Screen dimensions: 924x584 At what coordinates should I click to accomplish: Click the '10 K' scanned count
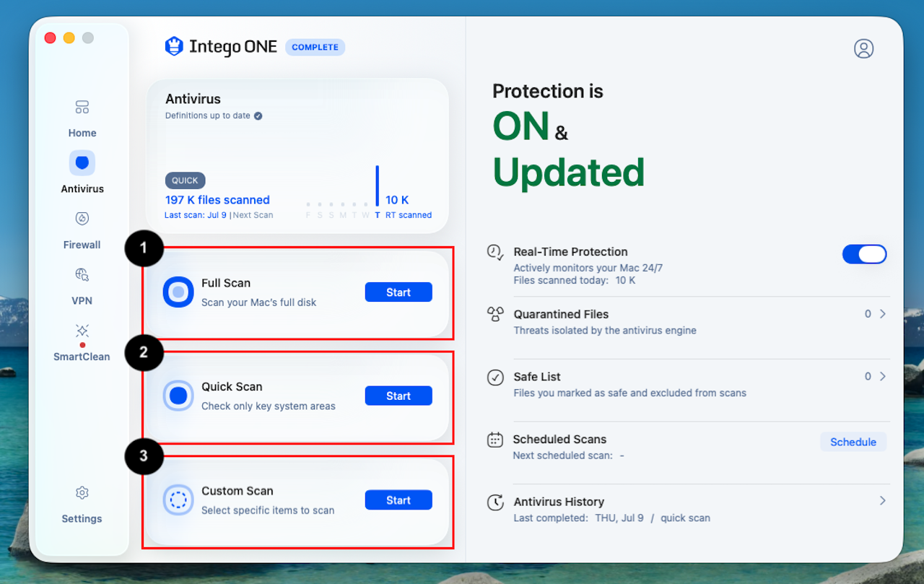(397, 200)
